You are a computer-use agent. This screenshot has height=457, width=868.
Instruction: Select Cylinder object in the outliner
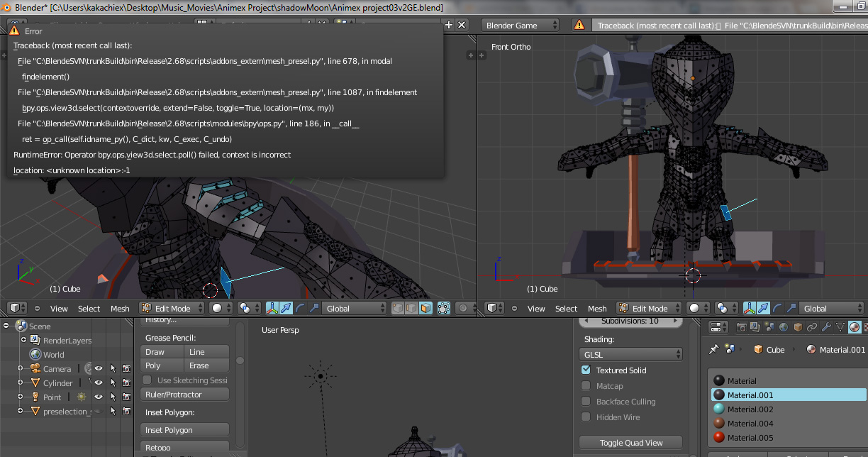57,382
